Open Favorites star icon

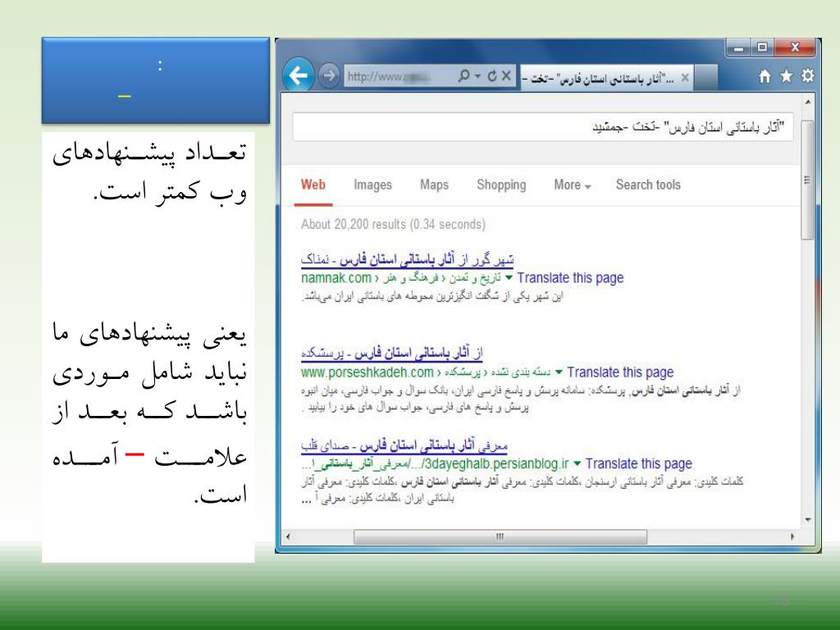coord(786,76)
